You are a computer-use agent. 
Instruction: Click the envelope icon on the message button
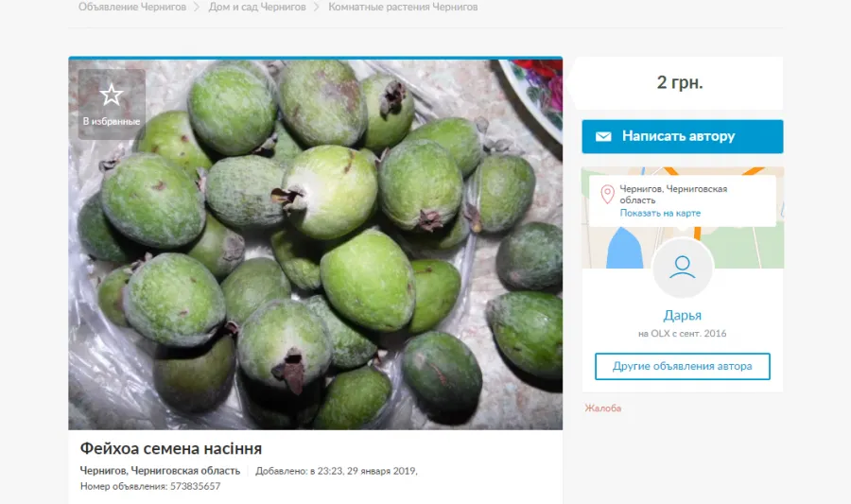[x=603, y=136]
